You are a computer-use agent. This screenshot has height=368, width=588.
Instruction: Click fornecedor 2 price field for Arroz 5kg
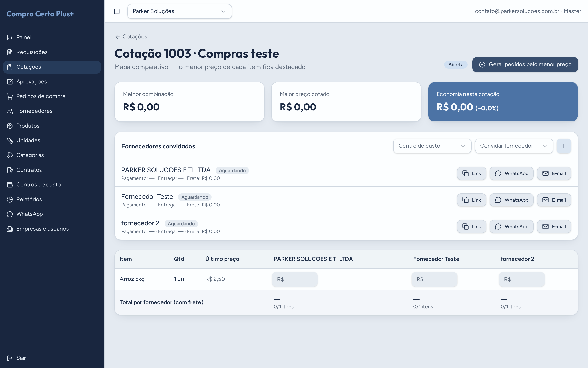point(522,279)
